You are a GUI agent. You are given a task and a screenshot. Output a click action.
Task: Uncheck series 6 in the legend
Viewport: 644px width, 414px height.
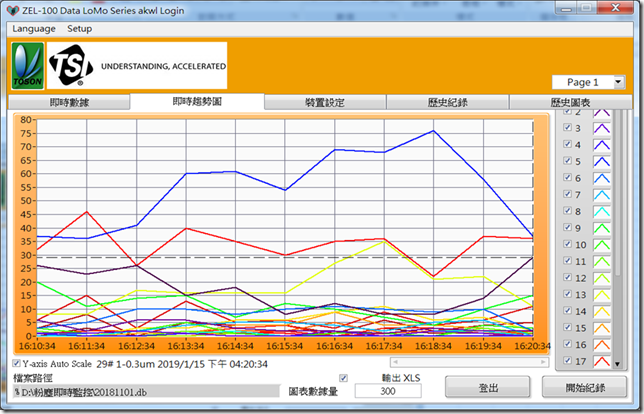pos(568,178)
